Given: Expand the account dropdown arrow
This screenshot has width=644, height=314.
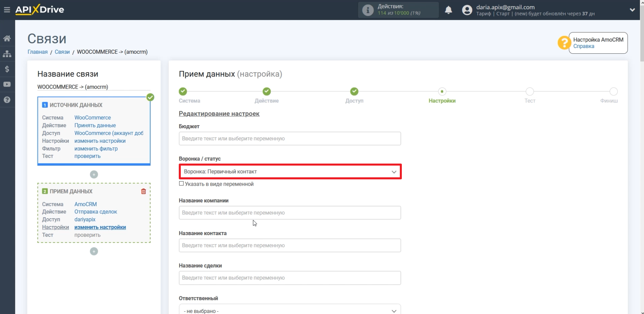Looking at the screenshot, I should pyautogui.click(x=632, y=10).
